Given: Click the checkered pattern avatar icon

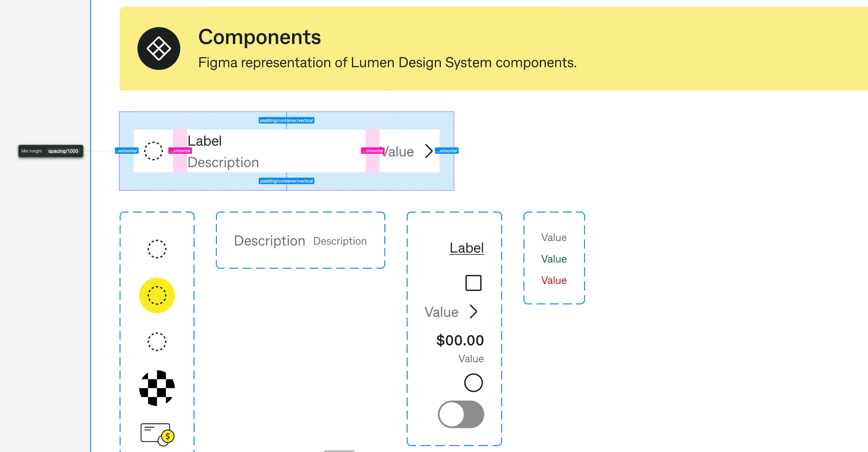Looking at the screenshot, I should [157, 388].
